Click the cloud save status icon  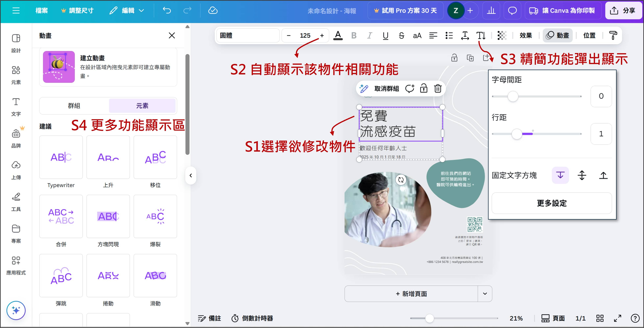click(213, 11)
